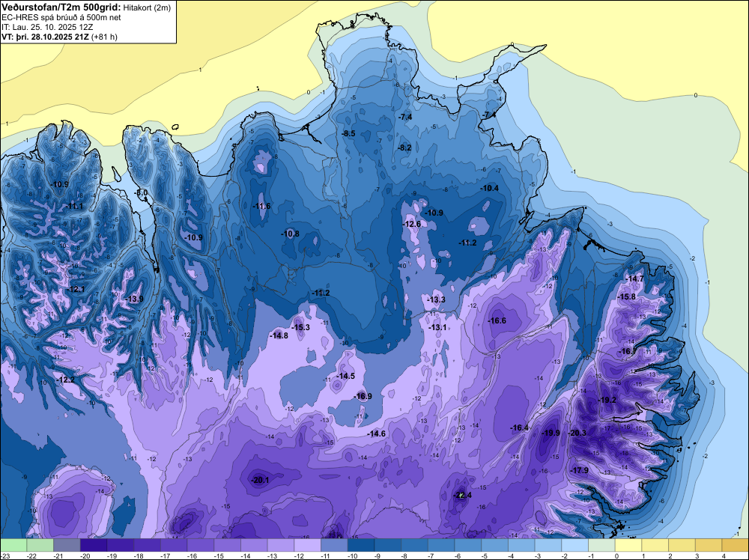This screenshot has height=560, width=749.
Task: Click the 'Hitakort (2m)' label in the header
Action: click(x=147, y=7)
